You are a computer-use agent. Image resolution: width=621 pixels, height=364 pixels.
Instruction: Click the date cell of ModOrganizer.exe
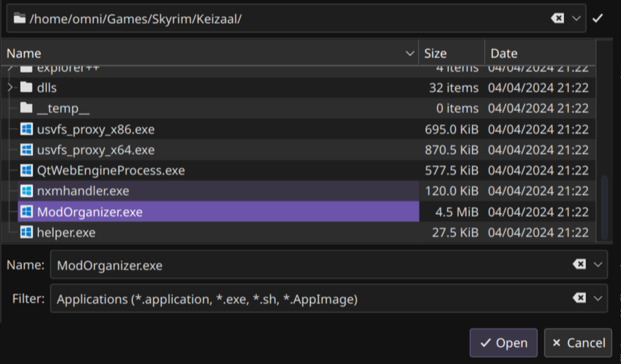(538, 212)
